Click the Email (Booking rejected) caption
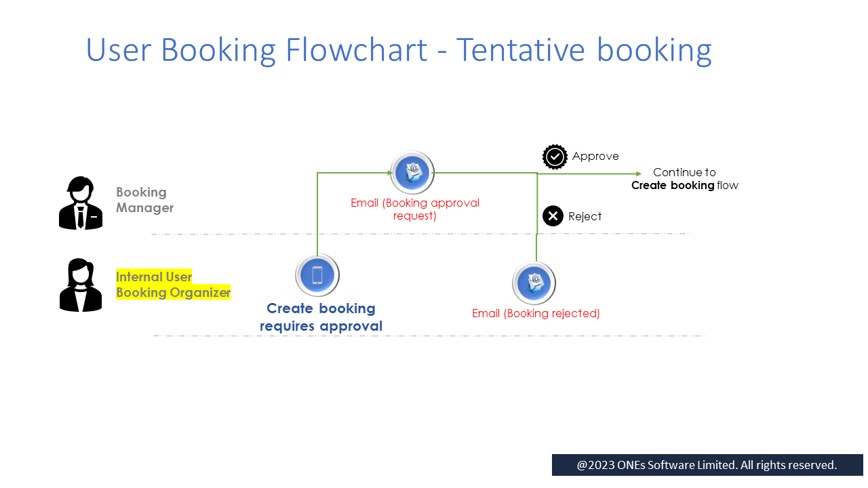The width and height of the screenshot is (868, 488). point(536,313)
